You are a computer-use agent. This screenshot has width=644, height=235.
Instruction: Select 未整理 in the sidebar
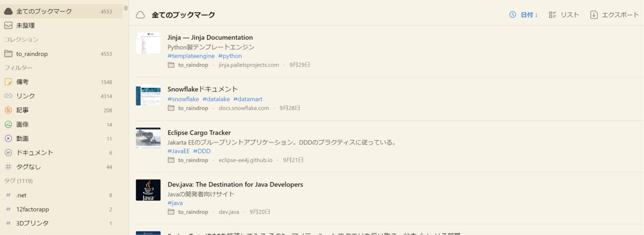tap(62, 25)
